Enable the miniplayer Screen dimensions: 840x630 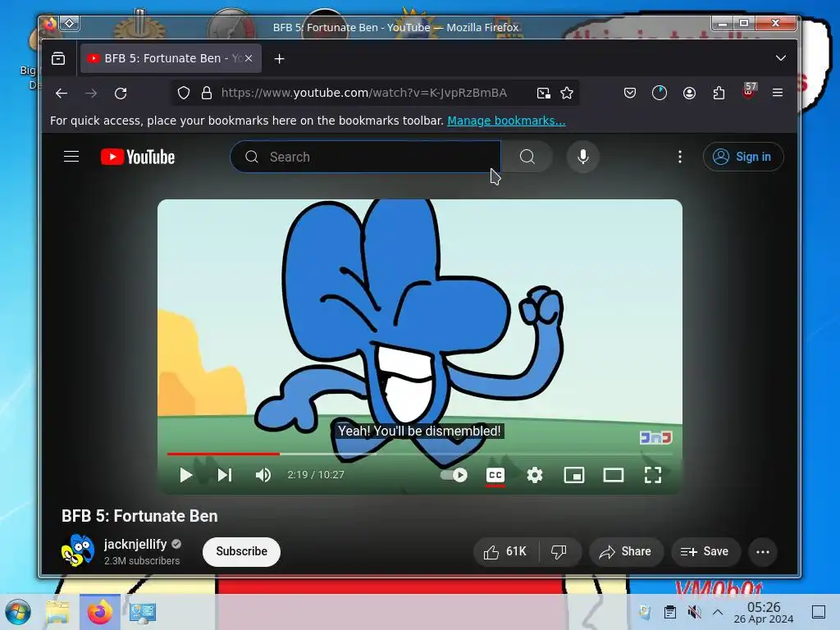point(573,475)
